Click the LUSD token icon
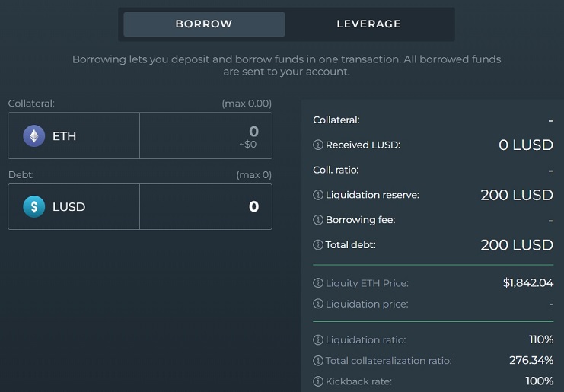The width and height of the screenshot is (564, 392). pyautogui.click(x=33, y=207)
